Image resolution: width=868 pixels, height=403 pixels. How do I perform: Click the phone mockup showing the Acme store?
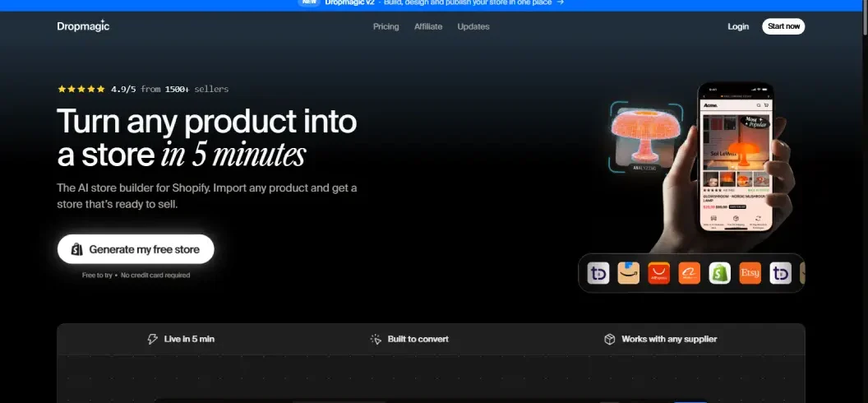[736, 156]
